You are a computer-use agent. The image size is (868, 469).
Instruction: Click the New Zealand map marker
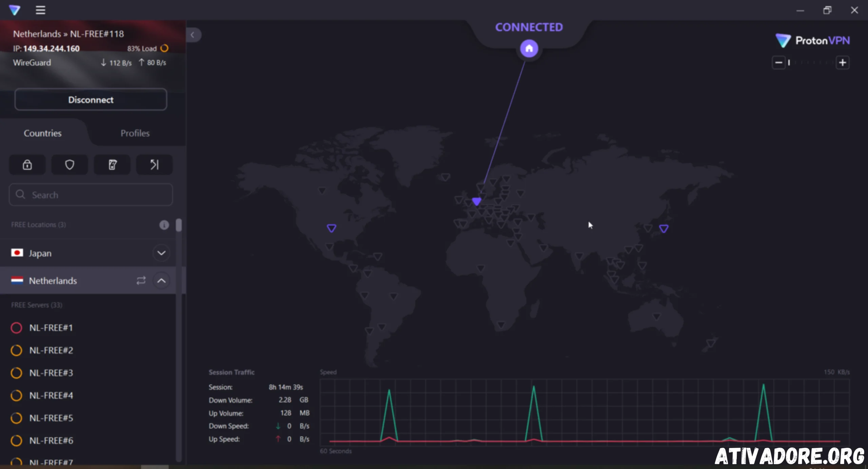[711, 343]
